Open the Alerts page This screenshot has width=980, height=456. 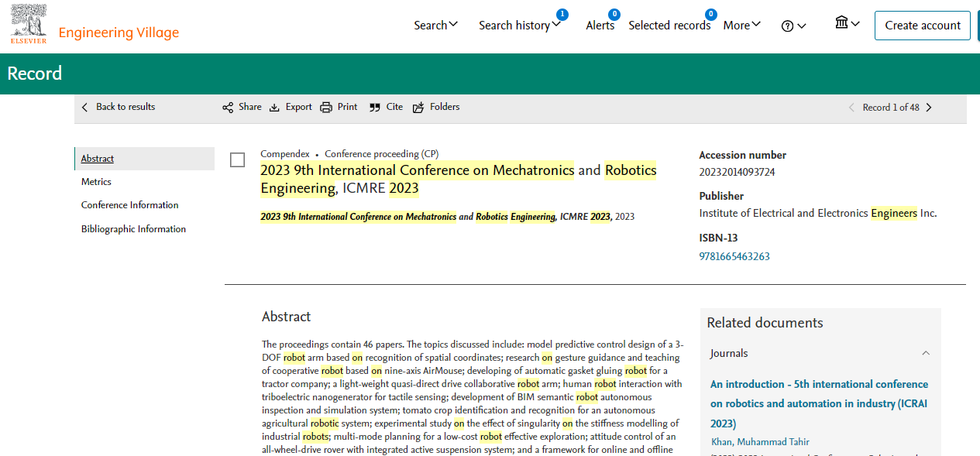[600, 26]
